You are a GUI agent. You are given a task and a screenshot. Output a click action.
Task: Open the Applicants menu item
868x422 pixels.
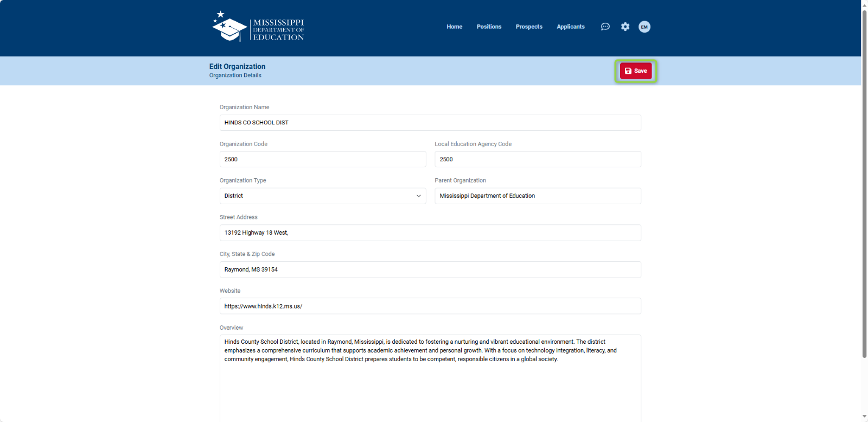(x=571, y=27)
